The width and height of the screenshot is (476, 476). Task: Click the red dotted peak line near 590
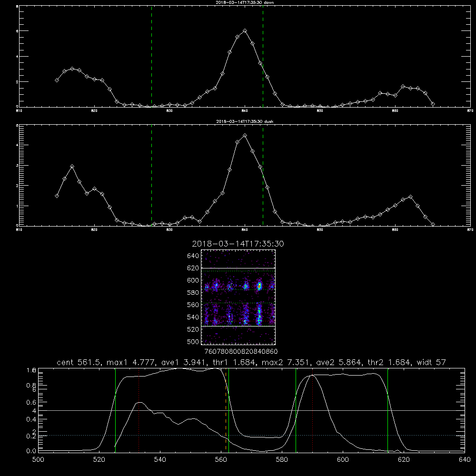312,410
